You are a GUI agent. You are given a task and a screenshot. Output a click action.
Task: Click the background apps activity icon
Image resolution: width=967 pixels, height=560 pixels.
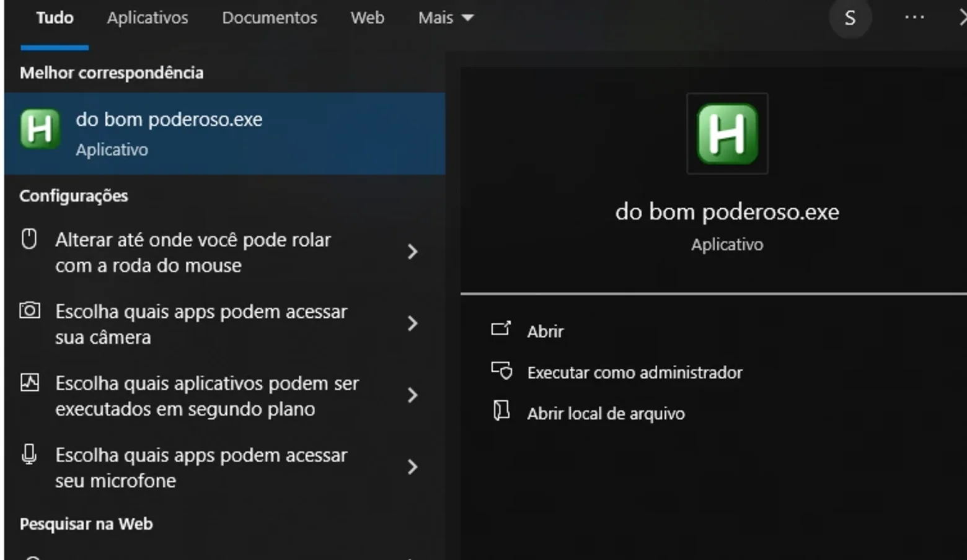click(29, 382)
